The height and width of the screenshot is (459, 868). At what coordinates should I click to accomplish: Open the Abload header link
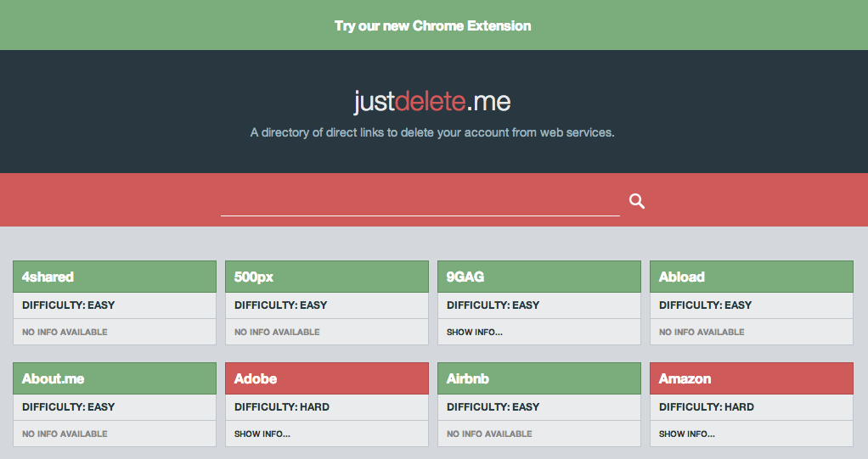click(x=751, y=277)
